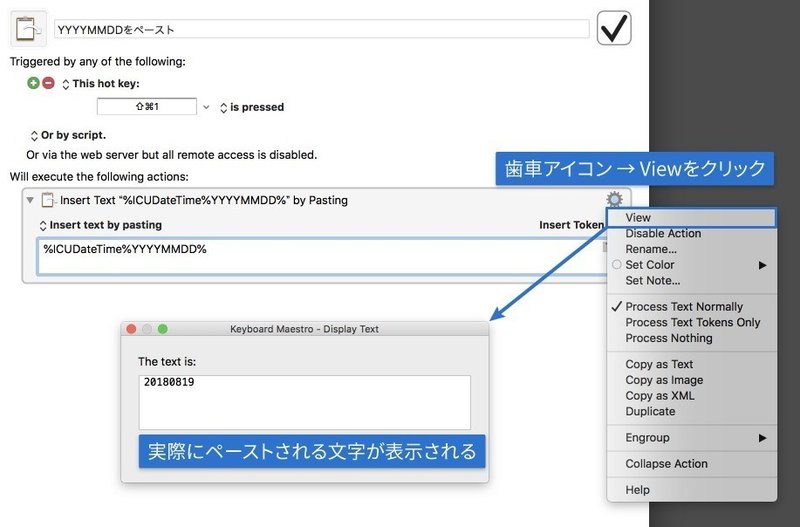Choose Copy as XML

point(691,396)
